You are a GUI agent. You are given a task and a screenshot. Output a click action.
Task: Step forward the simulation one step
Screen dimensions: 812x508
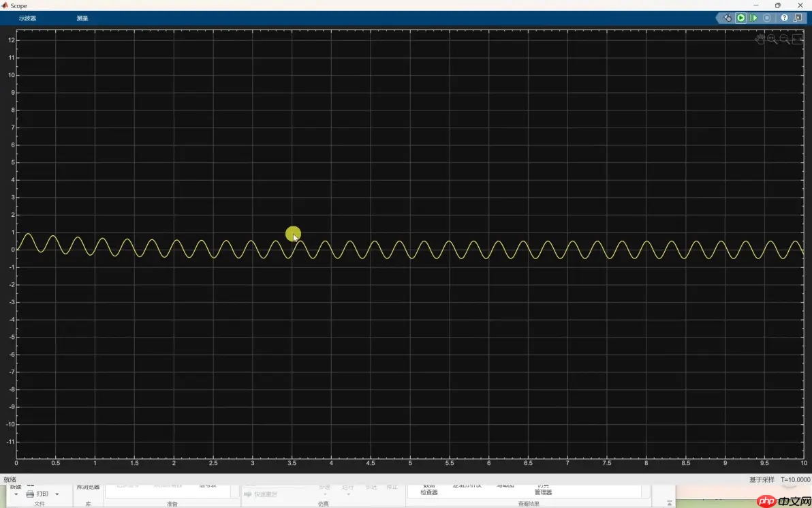753,18
